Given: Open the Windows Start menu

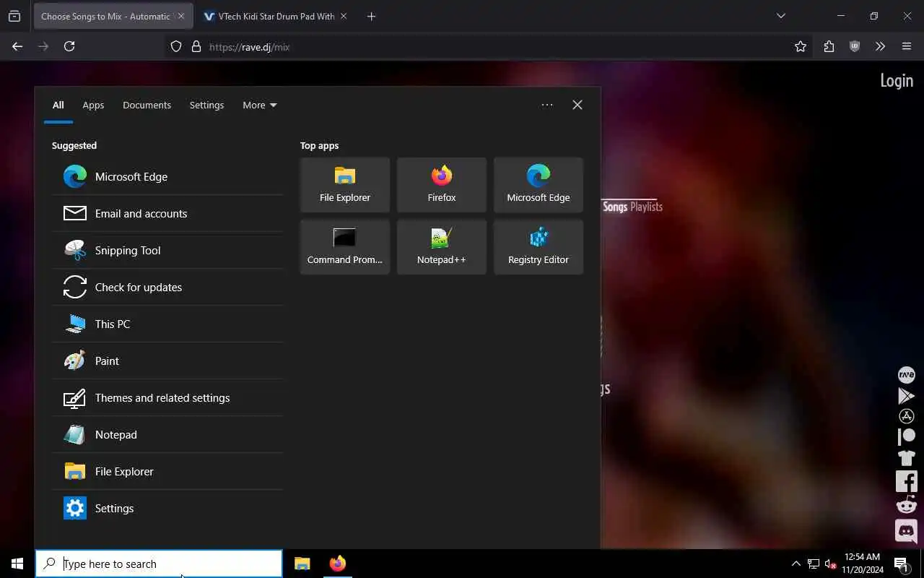Looking at the screenshot, I should pyautogui.click(x=17, y=564).
